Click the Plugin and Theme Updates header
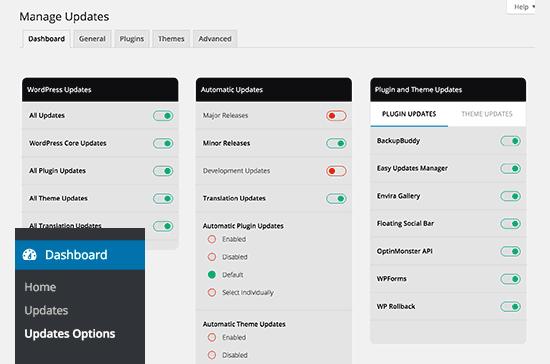This screenshot has height=364, width=550. coord(448,90)
